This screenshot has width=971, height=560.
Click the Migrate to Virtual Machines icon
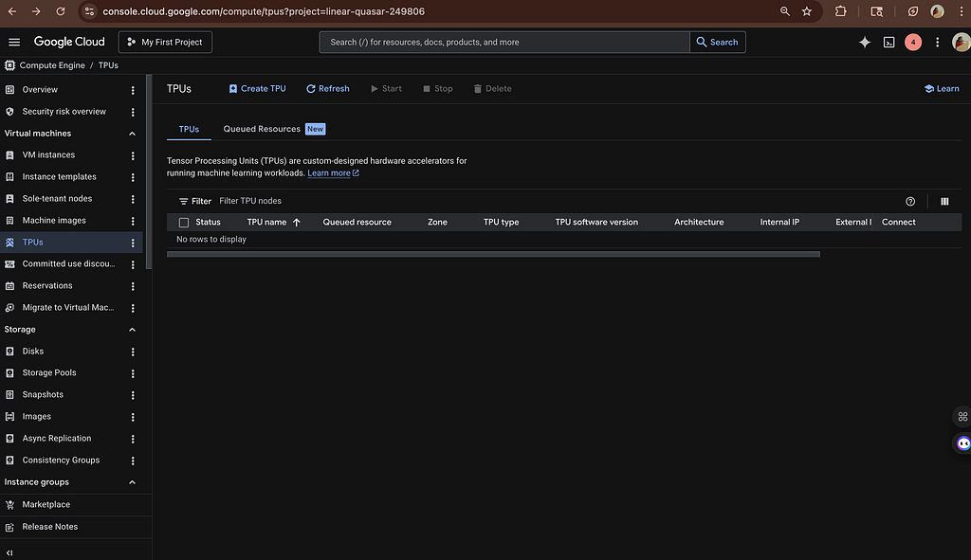click(x=9, y=308)
